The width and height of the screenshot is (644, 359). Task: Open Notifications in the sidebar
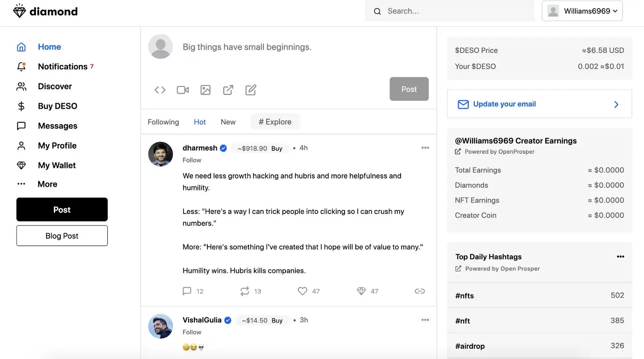63,67
